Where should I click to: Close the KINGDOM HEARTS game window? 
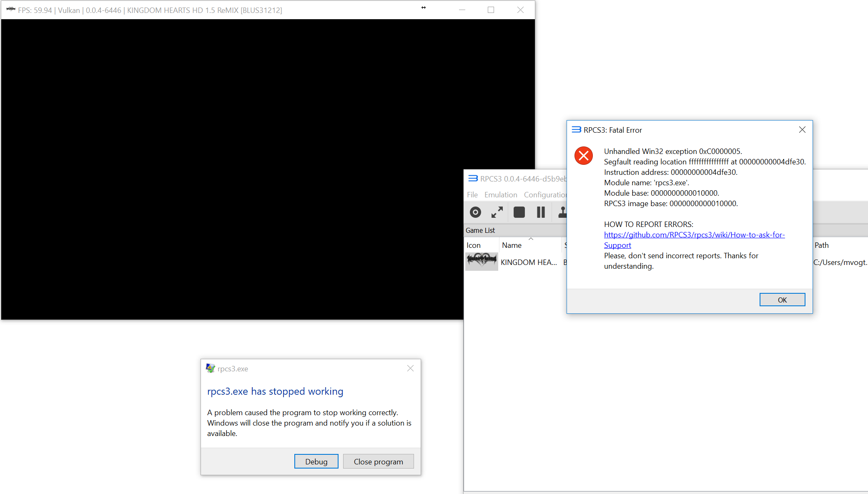pos(520,10)
